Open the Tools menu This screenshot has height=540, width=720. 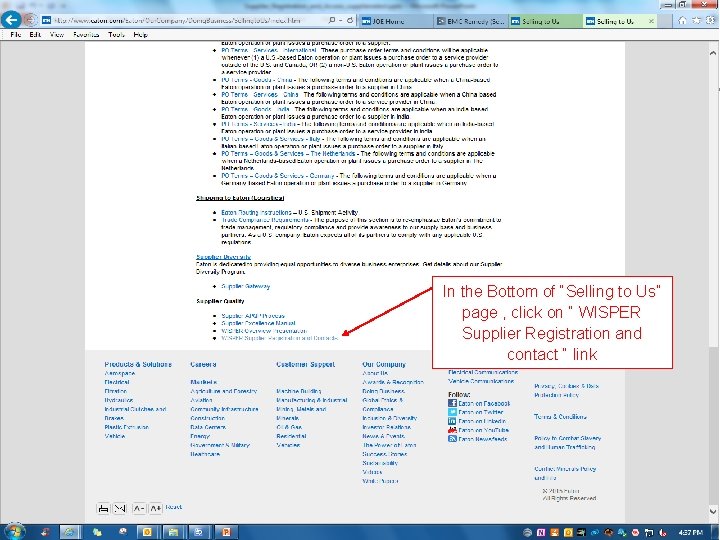117,35
